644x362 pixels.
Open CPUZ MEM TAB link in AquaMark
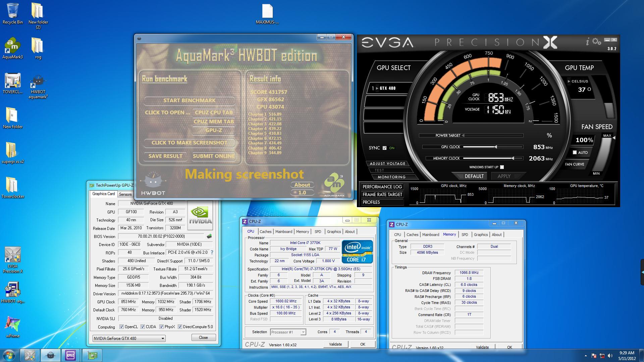pyautogui.click(x=214, y=122)
